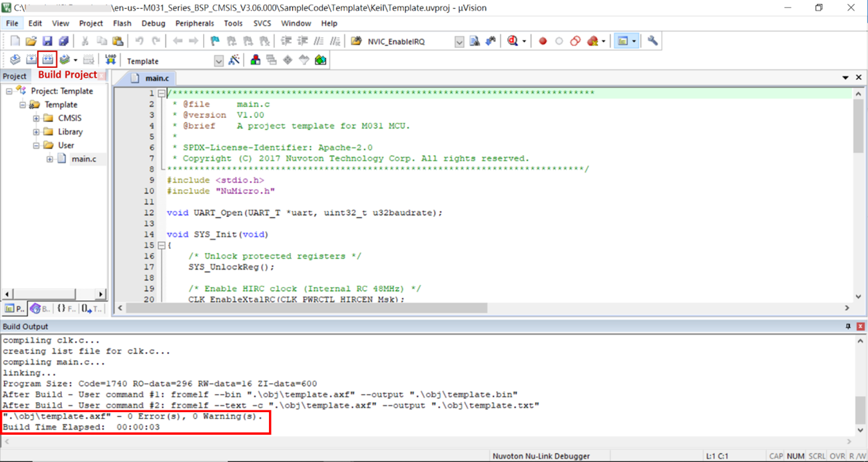Click the highlighted Build Project toolbar icon
Image resolution: width=868 pixels, height=462 pixels.
point(47,60)
